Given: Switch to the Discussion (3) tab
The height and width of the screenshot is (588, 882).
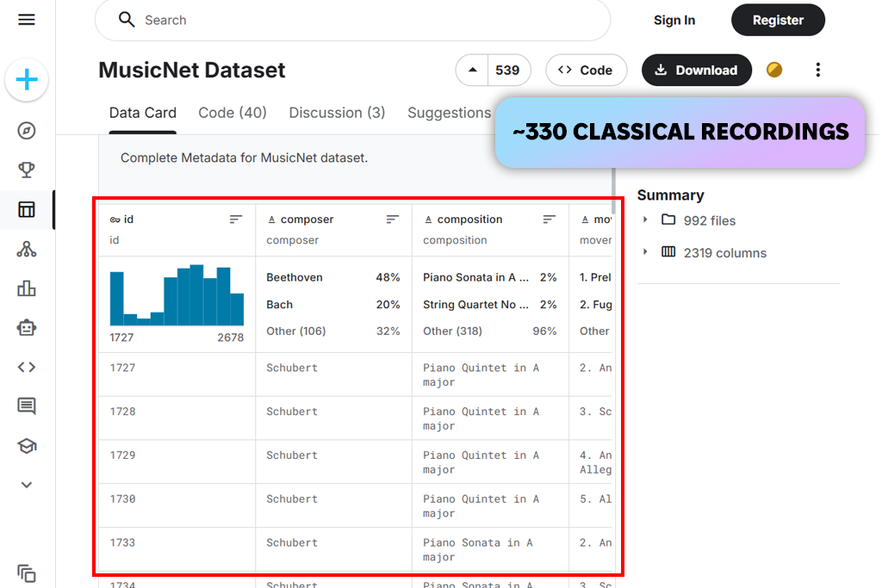Looking at the screenshot, I should tap(337, 113).
